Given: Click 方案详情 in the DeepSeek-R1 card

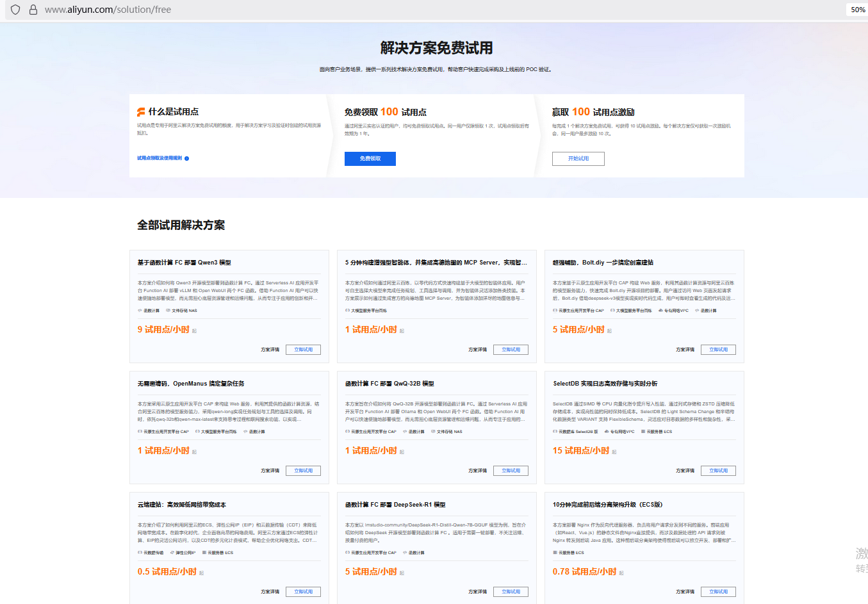Looking at the screenshot, I should pos(477,592).
